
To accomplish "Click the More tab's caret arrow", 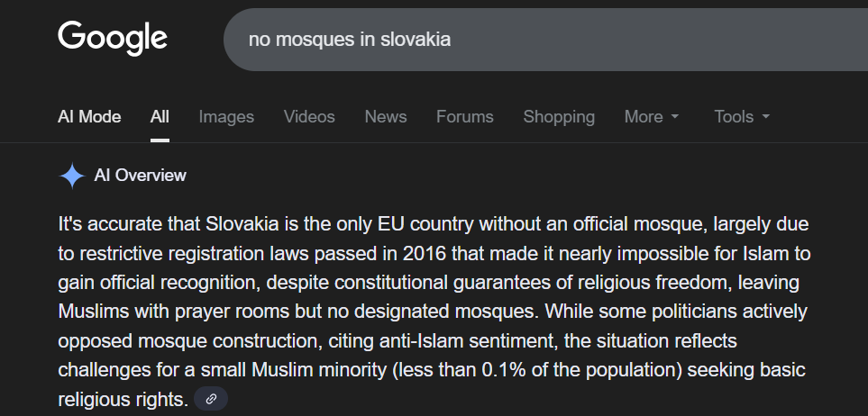I will tap(674, 117).
